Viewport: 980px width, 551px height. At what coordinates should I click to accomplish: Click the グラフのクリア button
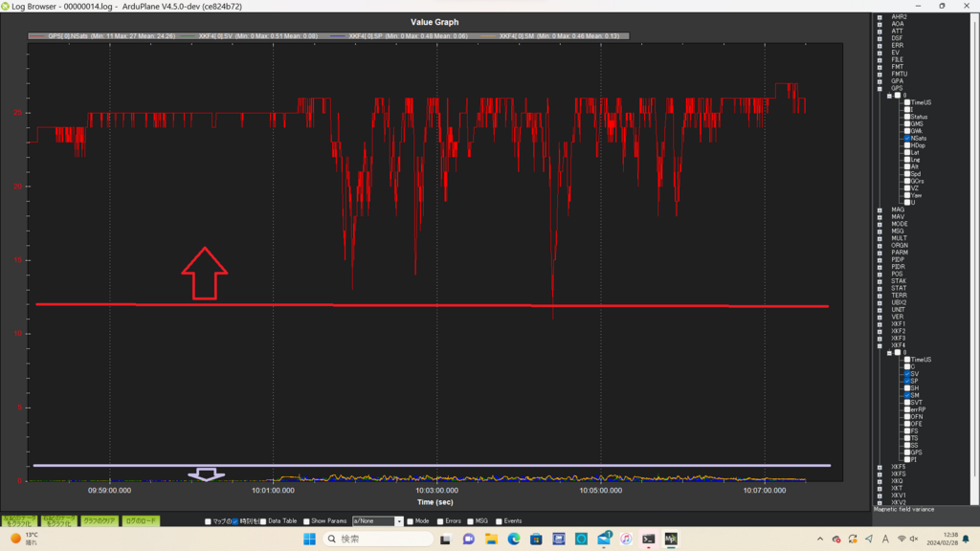(100, 521)
